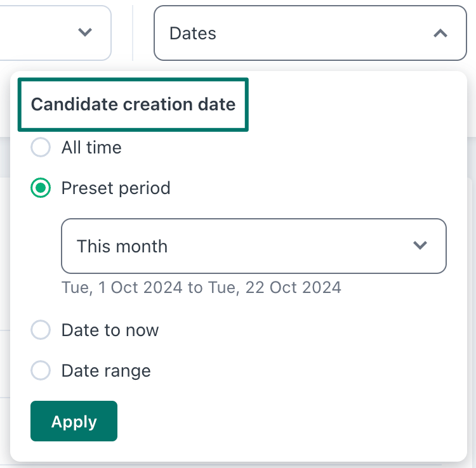Screen dimensions: 476x468
Task: Click the Candidate creation date heading
Action: pos(133,105)
